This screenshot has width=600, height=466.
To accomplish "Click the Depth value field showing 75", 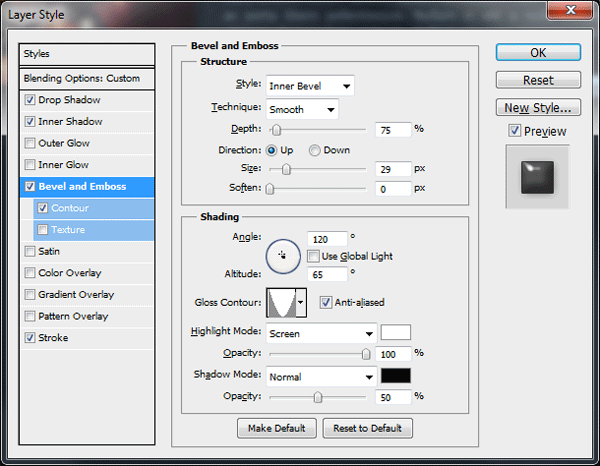I will 393,130.
